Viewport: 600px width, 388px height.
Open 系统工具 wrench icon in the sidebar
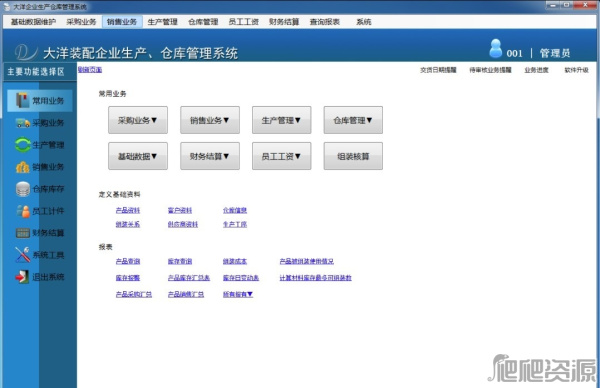pyautogui.click(x=23, y=254)
